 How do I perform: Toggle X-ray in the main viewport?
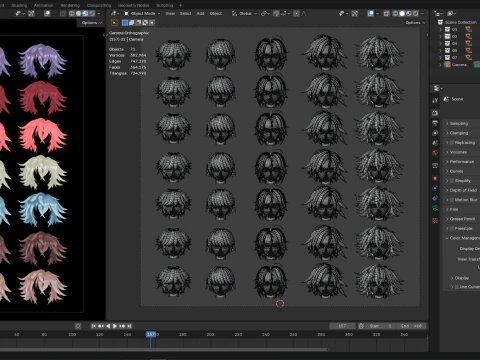tap(386, 14)
